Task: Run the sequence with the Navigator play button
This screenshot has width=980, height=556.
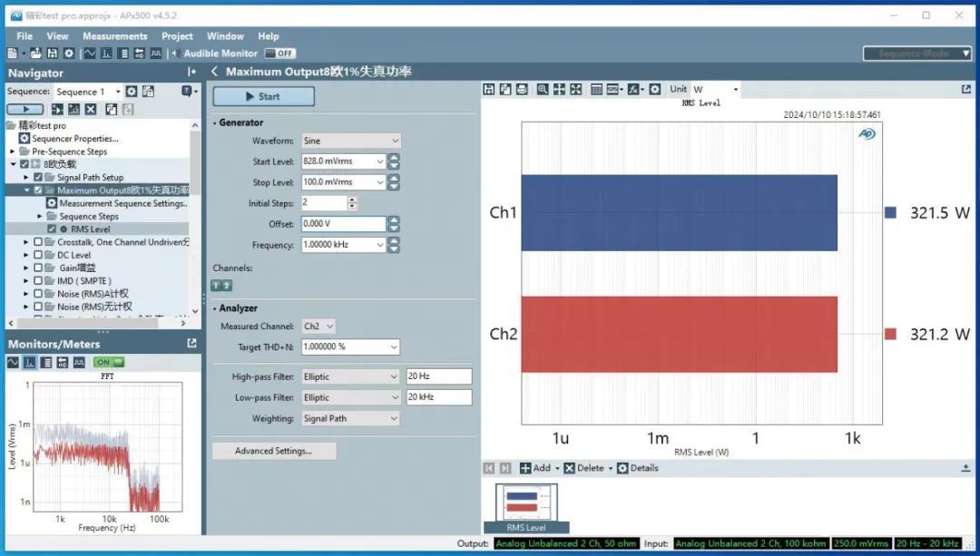Action: point(25,110)
